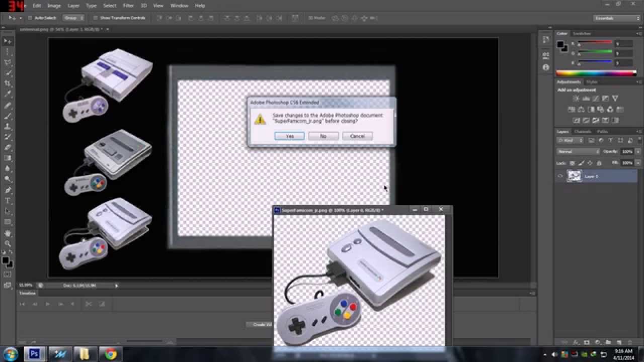This screenshot has width=644, height=362.
Task: Open the layer Kind filter dropdown
Action: tap(571, 140)
